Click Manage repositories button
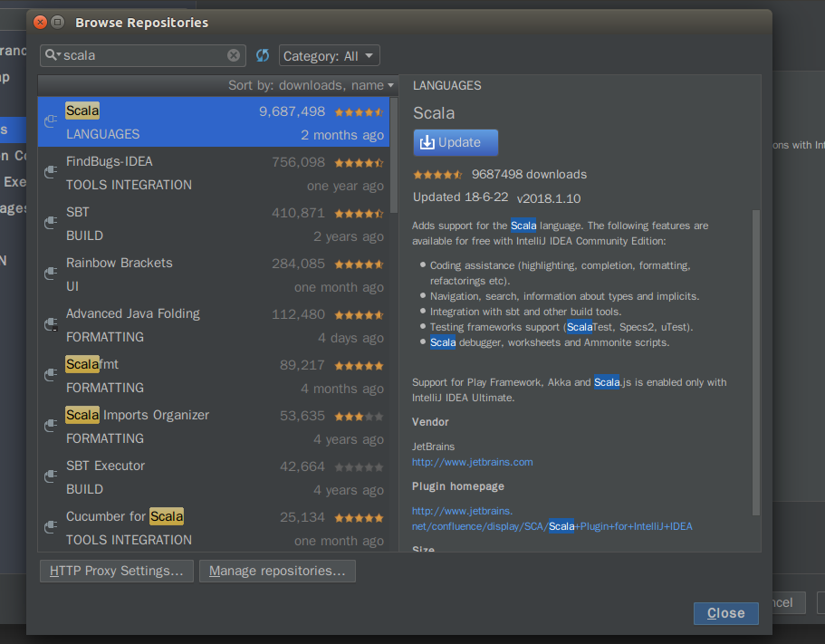Screen dimensions: 825x644 tap(277, 571)
